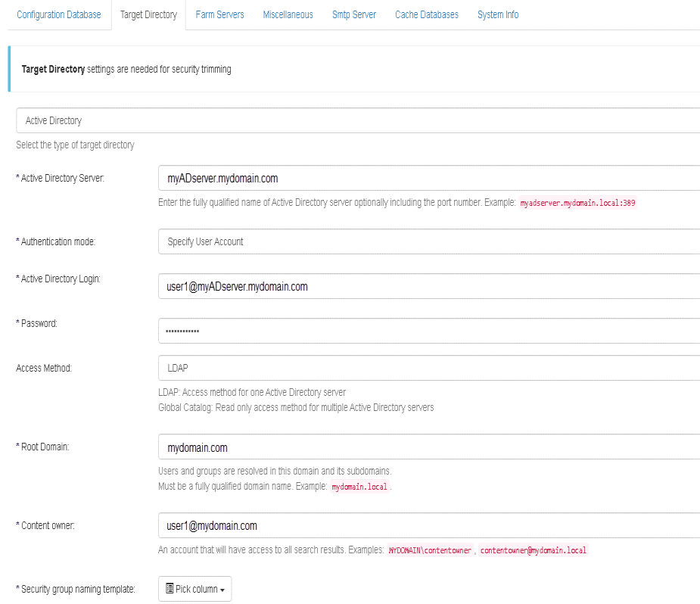
Task: Open the target directory type dropdown
Action: point(357,120)
